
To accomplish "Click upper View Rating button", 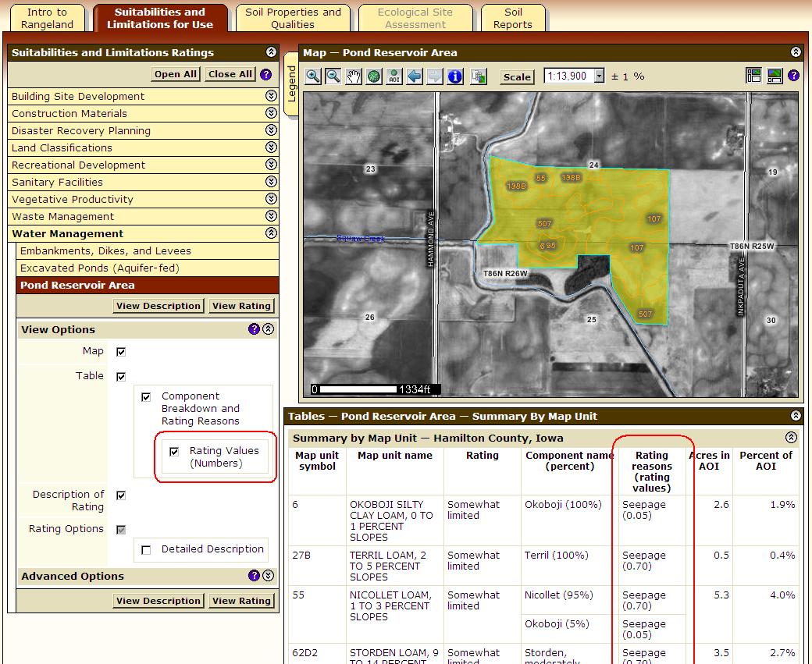I will (x=241, y=306).
